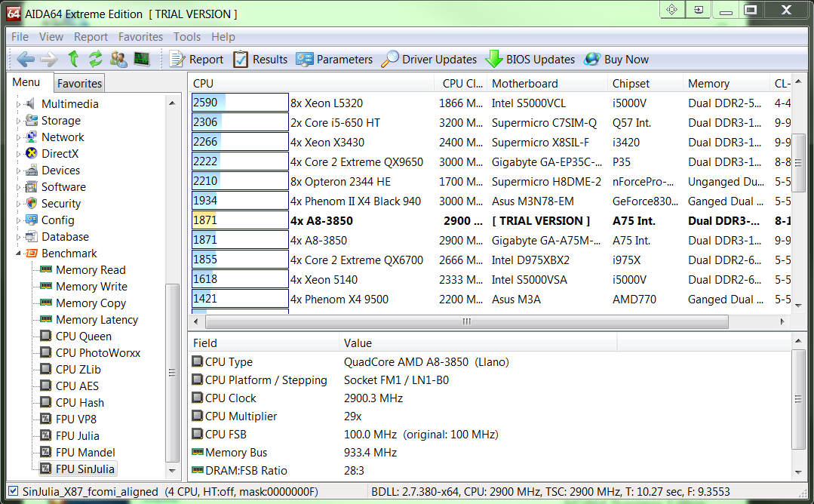Expand the Devices tree node
The image size is (814, 504).
pos(19,171)
